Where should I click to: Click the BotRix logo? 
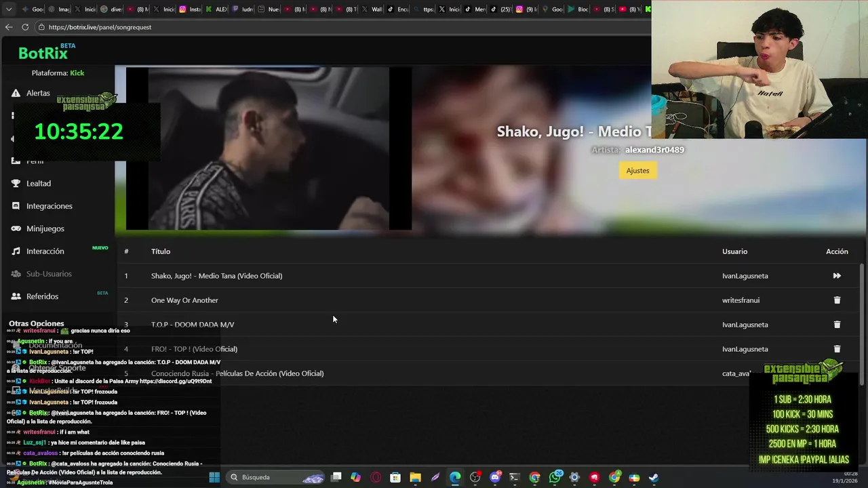[43, 54]
